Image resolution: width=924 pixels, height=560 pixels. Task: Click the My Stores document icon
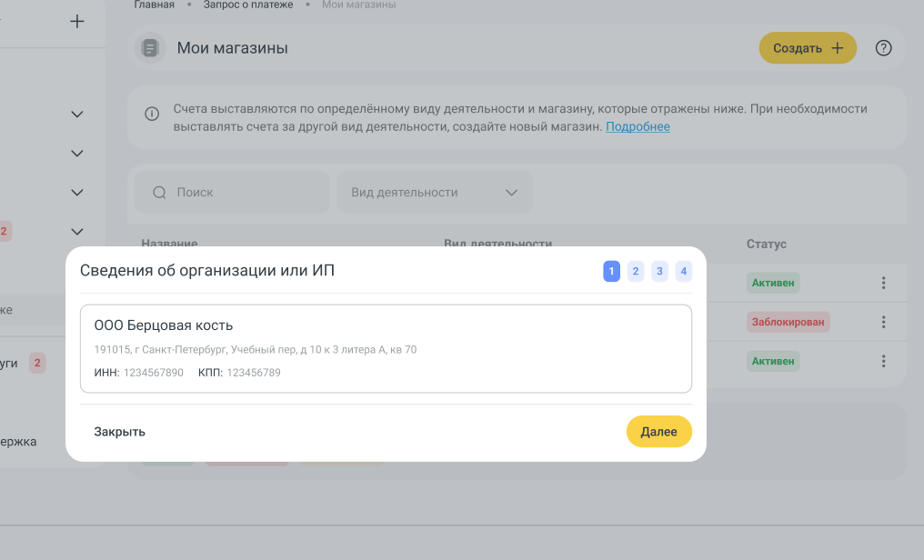(150, 48)
